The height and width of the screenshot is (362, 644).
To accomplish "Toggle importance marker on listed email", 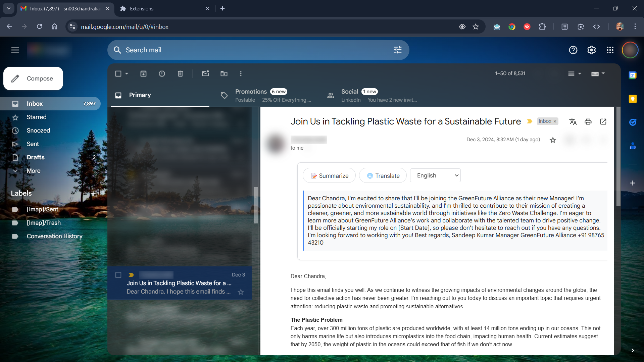I will tap(131, 275).
